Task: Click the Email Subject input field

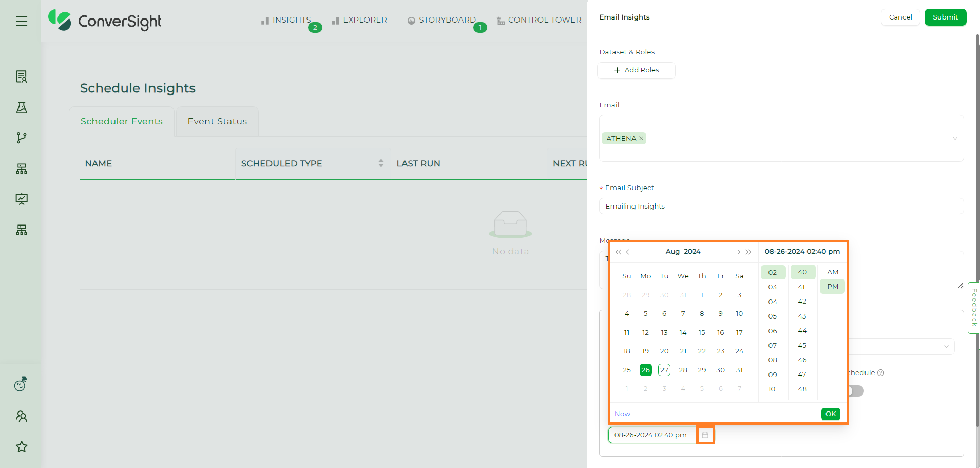Action: click(x=781, y=206)
